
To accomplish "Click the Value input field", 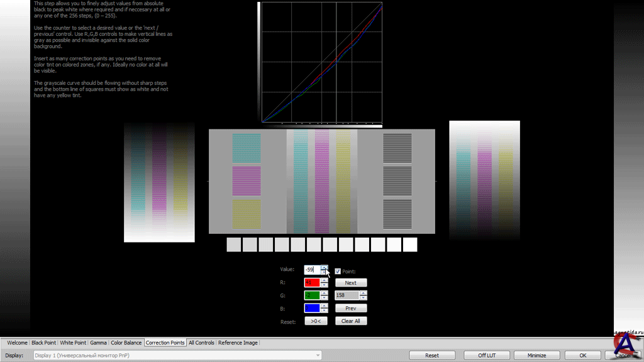I will click(x=312, y=270).
